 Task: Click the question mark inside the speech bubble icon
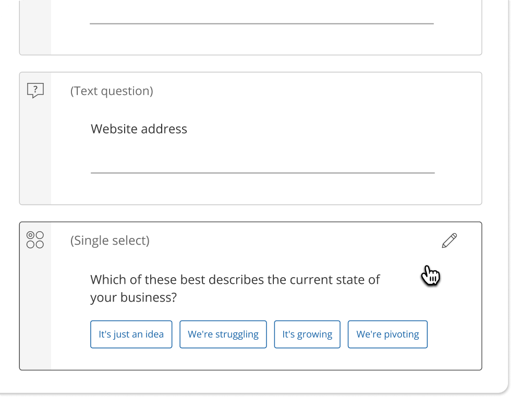34,89
